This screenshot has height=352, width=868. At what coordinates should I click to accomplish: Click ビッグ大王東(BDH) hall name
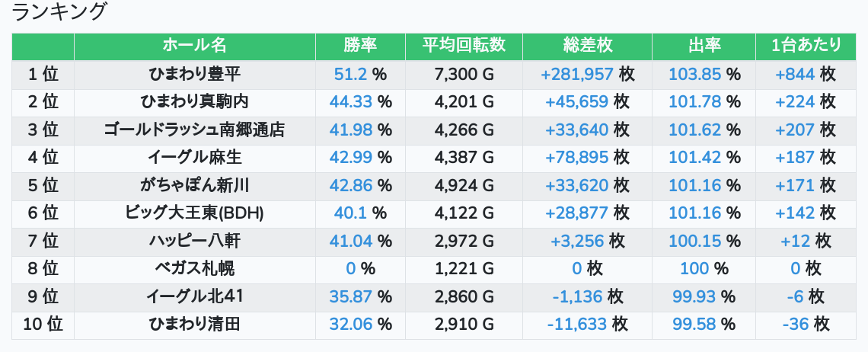coord(194,213)
